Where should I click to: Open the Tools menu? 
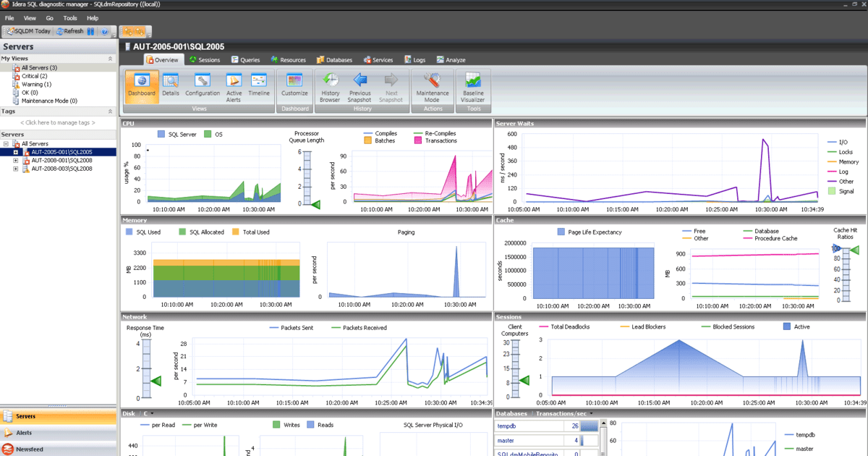click(70, 17)
